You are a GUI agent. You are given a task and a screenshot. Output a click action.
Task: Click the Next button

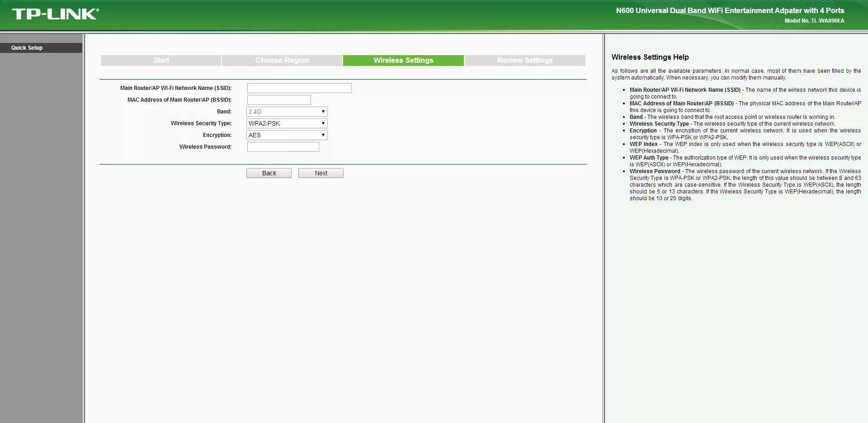point(321,173)
